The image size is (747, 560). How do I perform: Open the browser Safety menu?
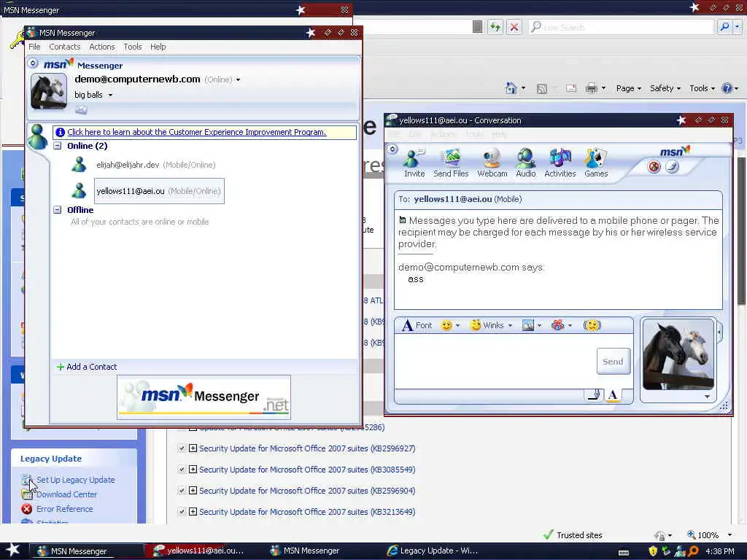click(x=665, y=88)
